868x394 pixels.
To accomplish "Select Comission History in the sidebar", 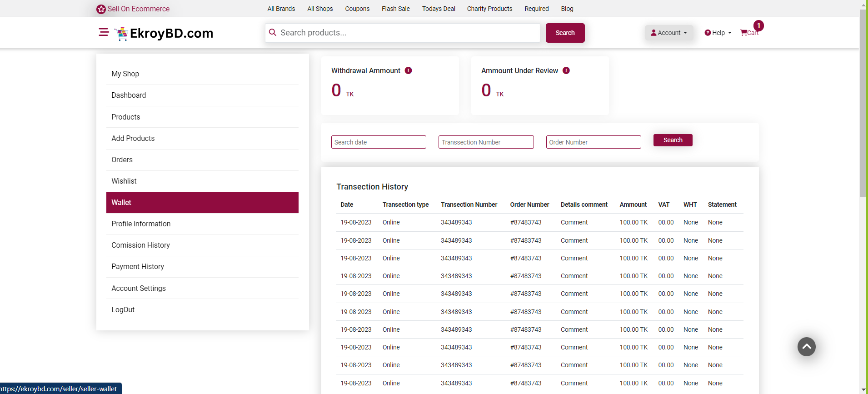I will click(x=140, y=245).
